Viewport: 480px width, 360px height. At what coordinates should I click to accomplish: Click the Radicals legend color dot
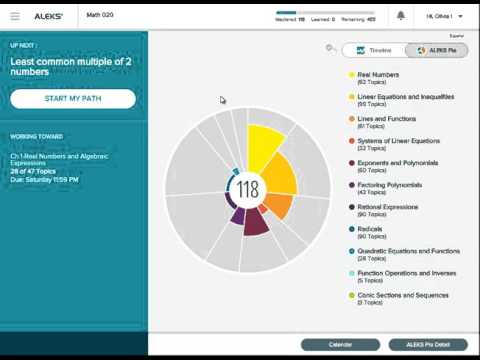coord(351,229)
